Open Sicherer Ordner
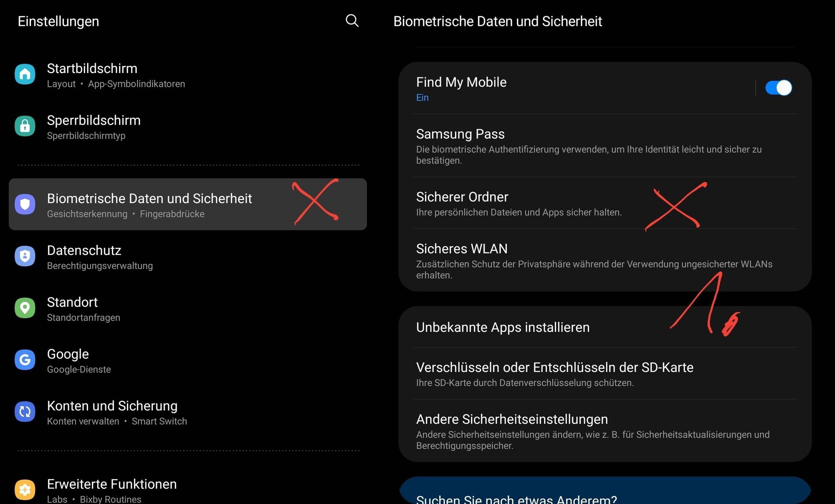This screenshot has height=504, width=835. pos(605,203)
